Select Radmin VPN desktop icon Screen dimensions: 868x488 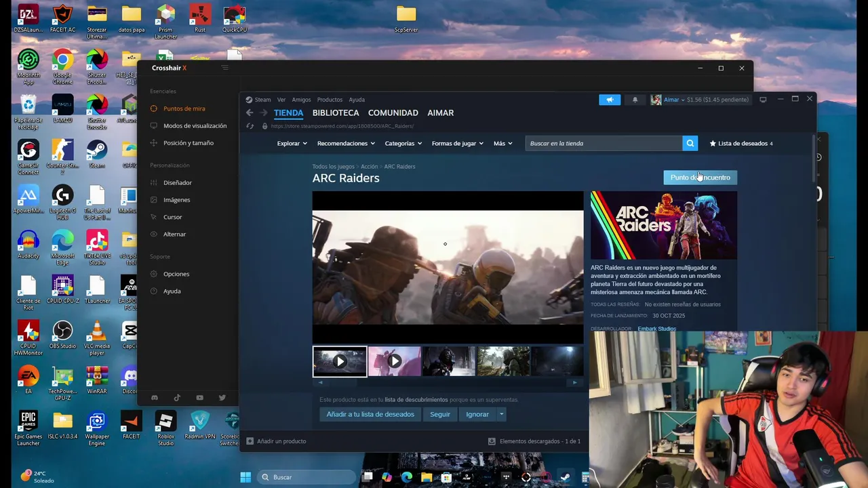tap(199, 426)
